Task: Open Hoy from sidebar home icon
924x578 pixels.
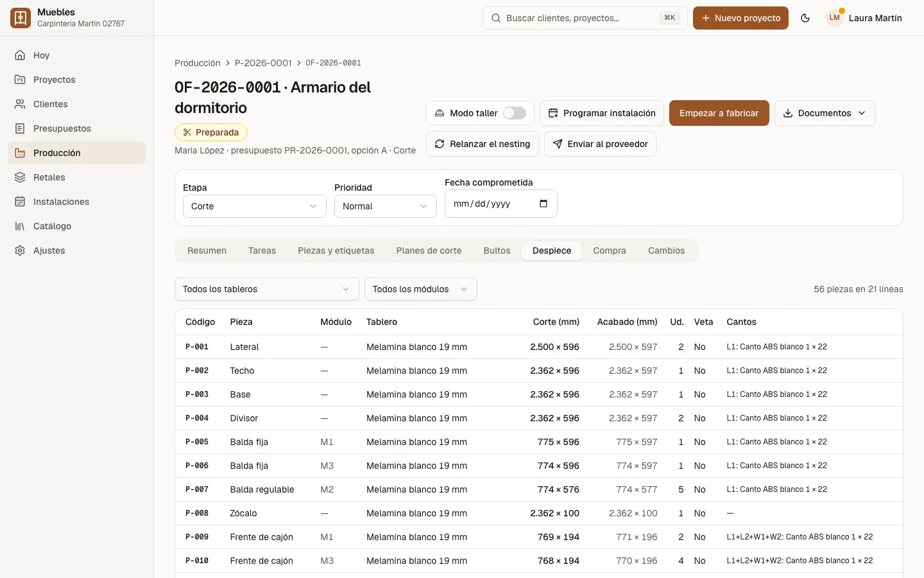Action: coord(20,55)
